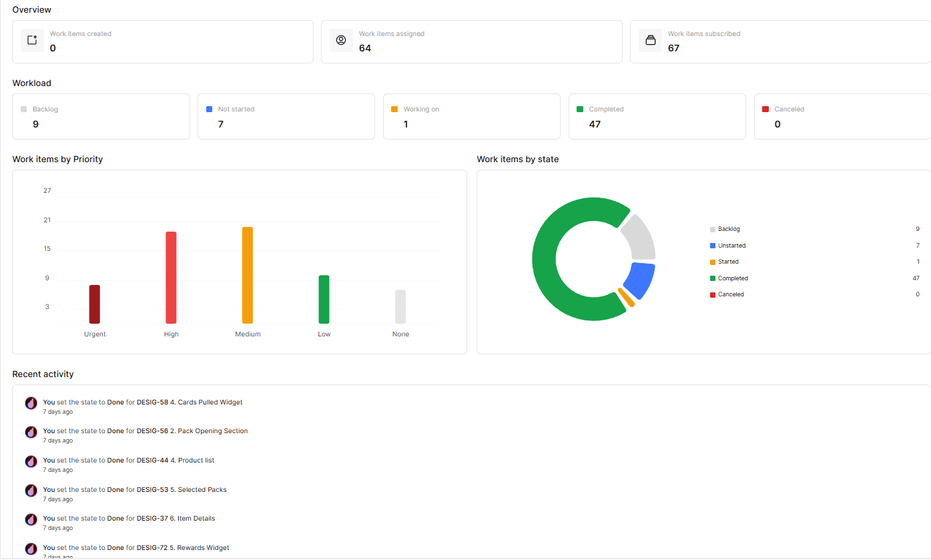The width and height of the screenshot is (931, 560).
Task: Click the Completed workload card
Action: (x=657, y=116)
